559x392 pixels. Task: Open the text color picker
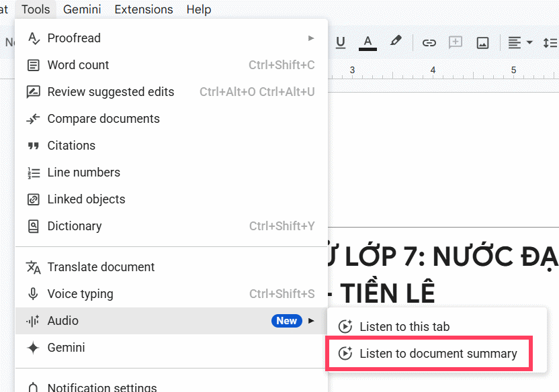coord(368,43)
